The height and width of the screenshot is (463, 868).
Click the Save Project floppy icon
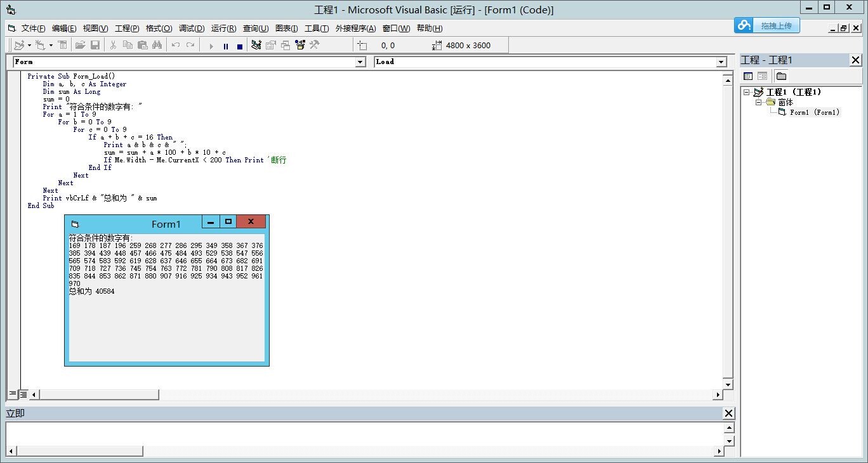coord(95,45)
